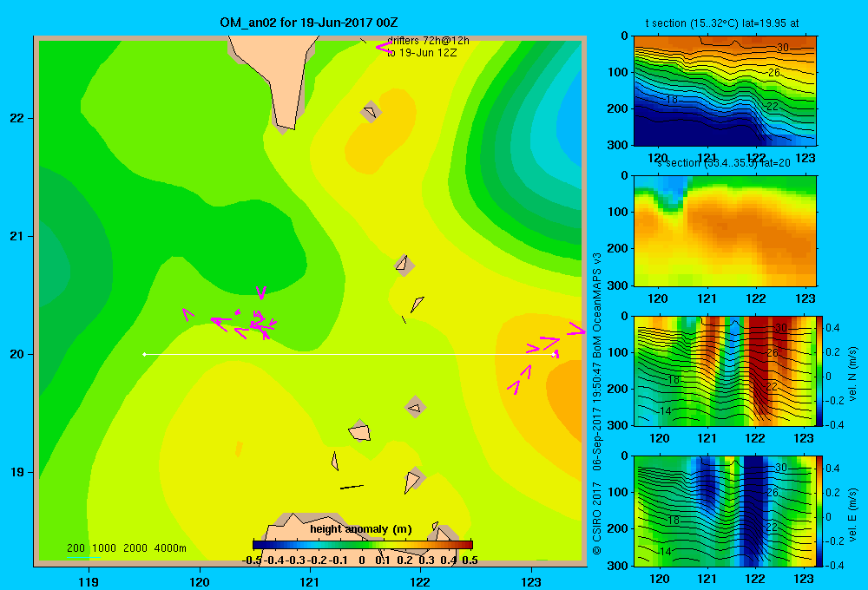Click latitude label 21 on the main map axis
This screenshot has width=868, height=590.
pyautogui.click(x=16, y=236)
